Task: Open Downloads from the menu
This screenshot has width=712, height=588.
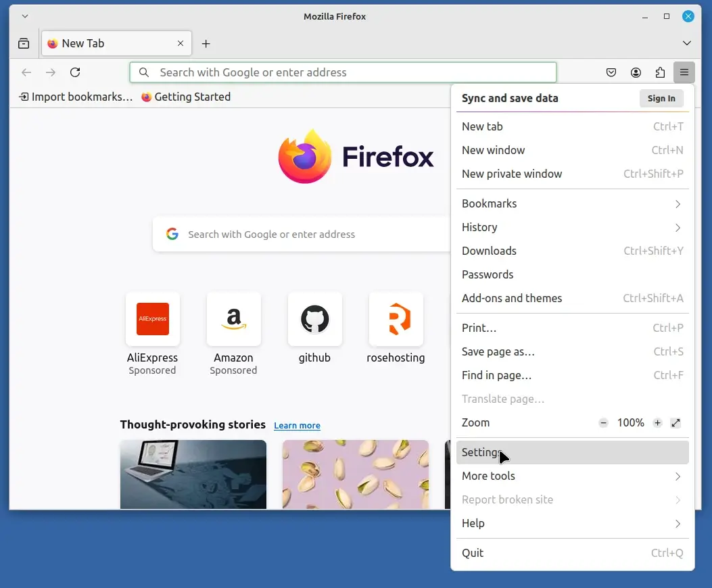Action: pos(572,251)
